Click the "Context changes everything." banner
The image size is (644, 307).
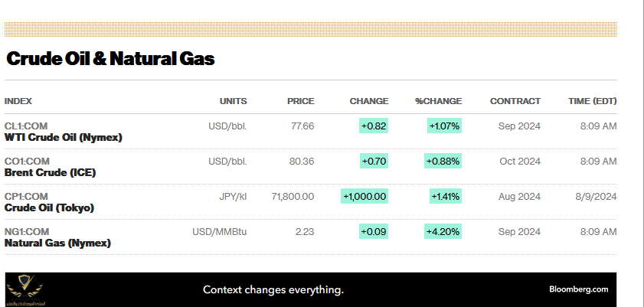point(273,289)
